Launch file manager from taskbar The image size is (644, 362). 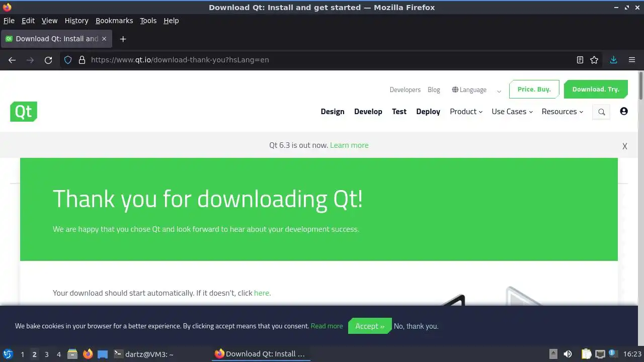tap(72, 354)
